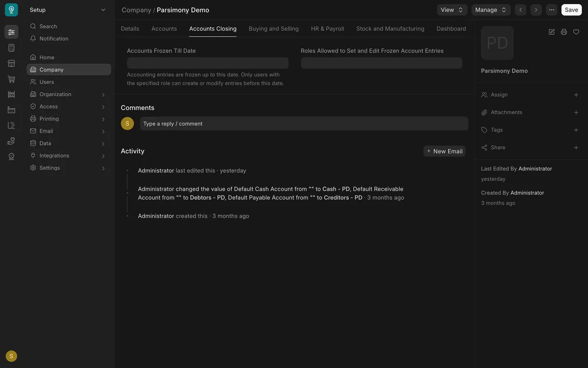Expand the Settings sidebar section
Viewport: 588px width, 368px height.
tap(69, 168)
